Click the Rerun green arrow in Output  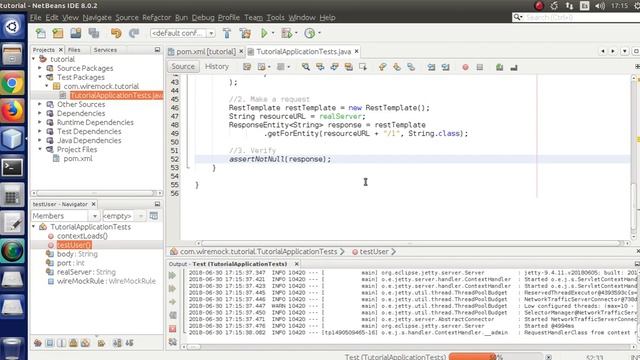point(172,276)
